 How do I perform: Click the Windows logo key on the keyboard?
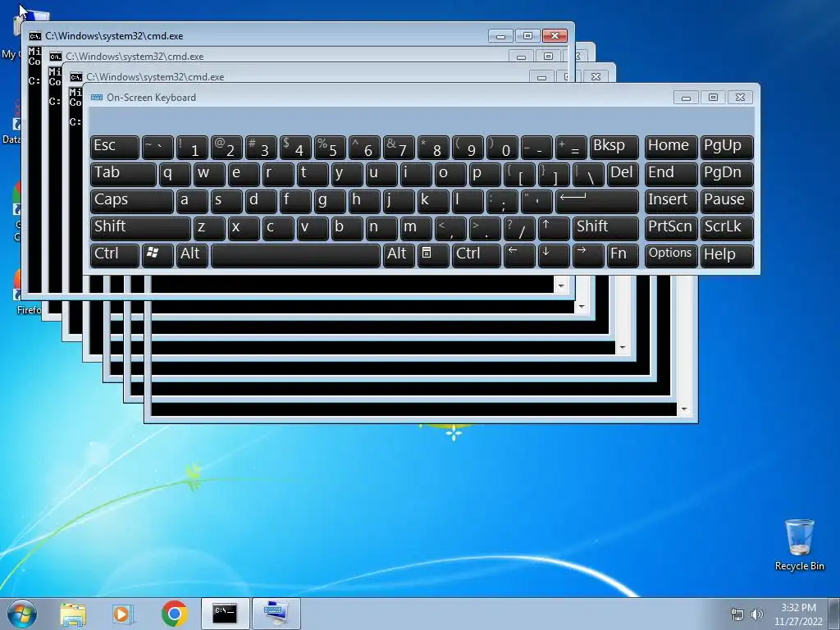coord(157,255)
